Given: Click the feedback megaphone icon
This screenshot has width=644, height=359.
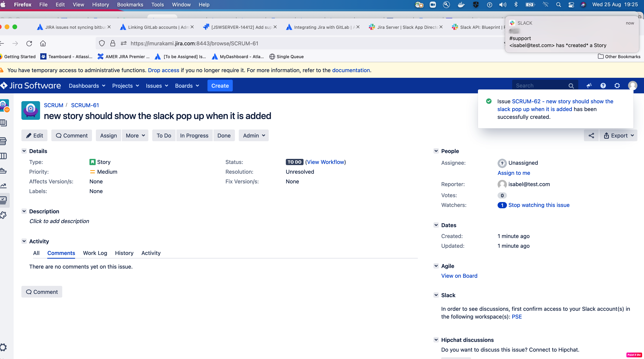Looking at the screenshot, I should [589, 86].
